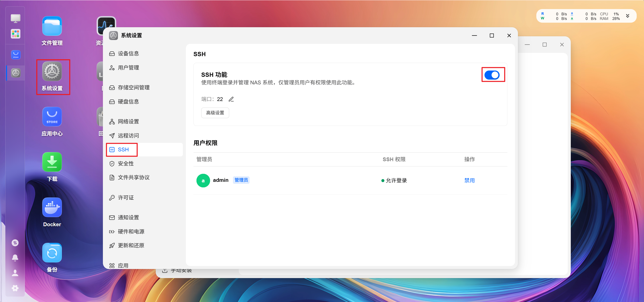Select 通知设置 in the sidebar
This screenshot has height=302, width=644.
point(144,217)
